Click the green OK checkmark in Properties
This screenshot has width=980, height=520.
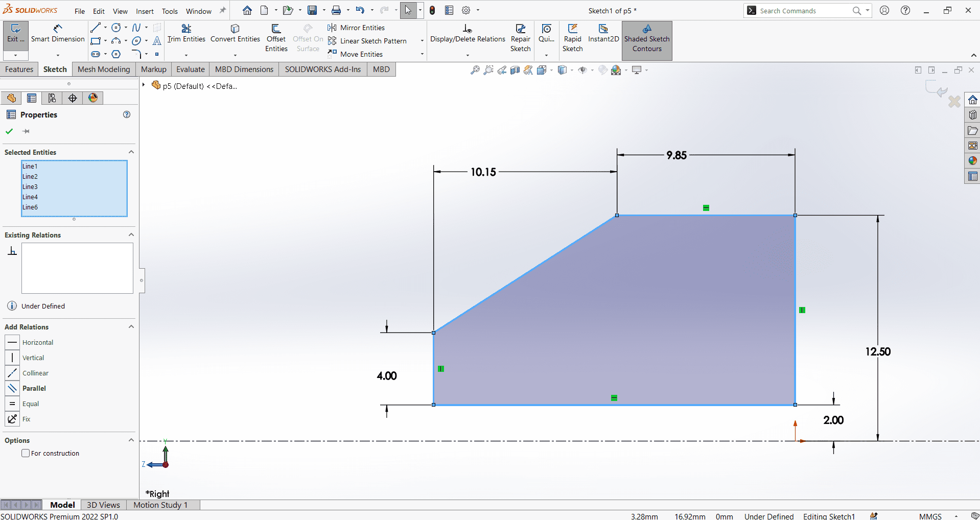point(9,131)
